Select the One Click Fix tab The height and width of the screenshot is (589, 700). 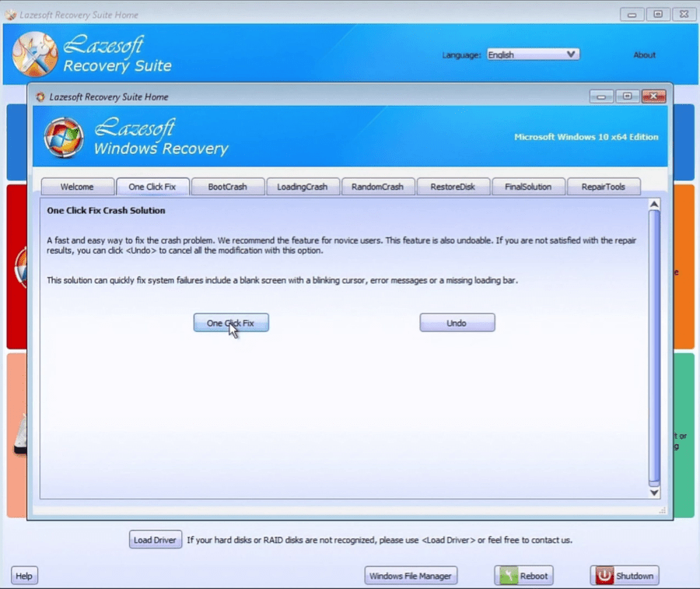coord(152,187)
